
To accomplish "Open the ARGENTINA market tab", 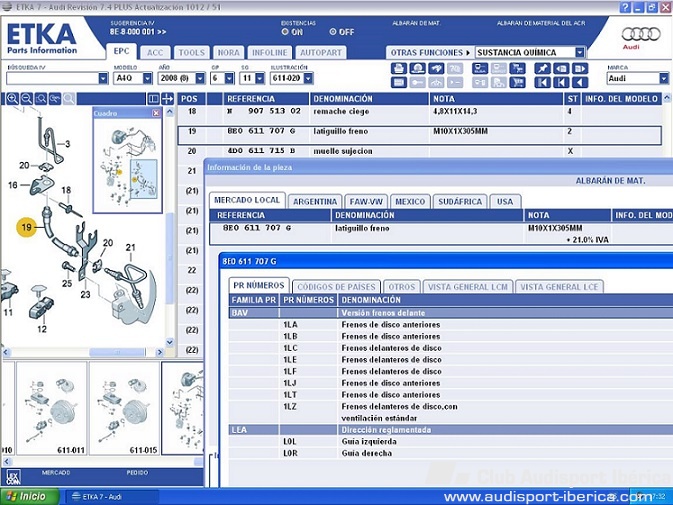I will click(x=315, y=201).
